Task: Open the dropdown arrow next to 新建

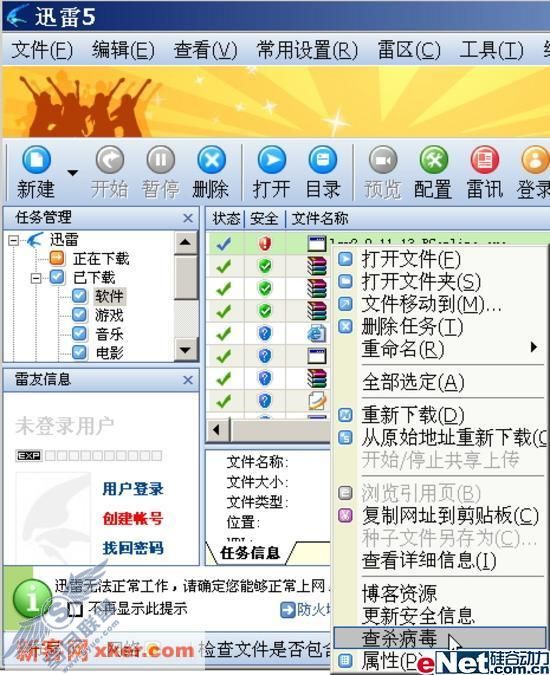Action: pos(73,173)
